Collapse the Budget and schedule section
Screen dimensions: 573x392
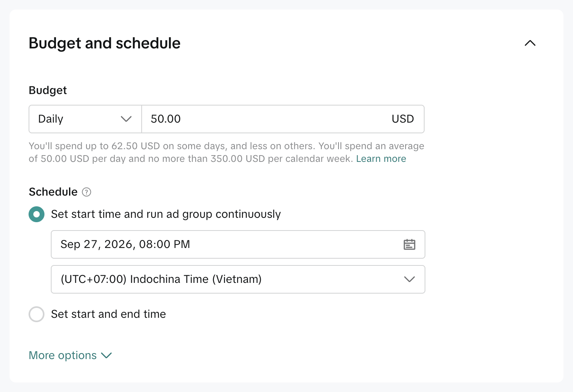[530, 43]
